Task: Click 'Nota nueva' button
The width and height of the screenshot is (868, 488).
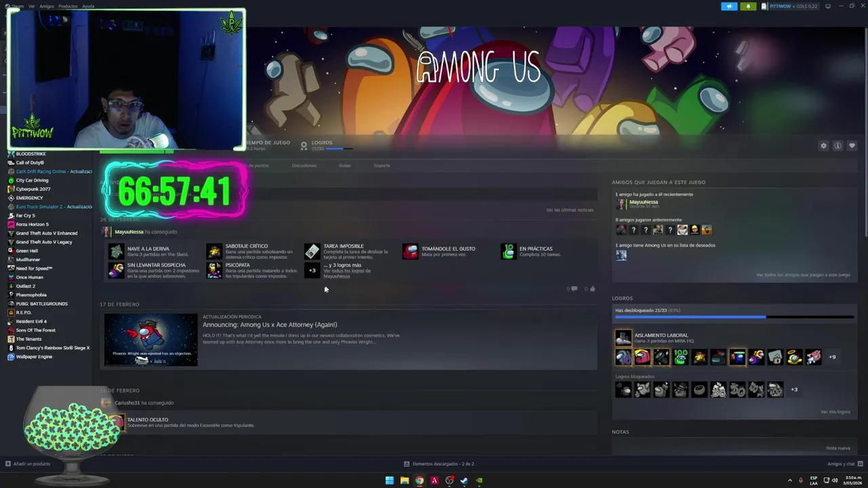Action: point(838,448)
